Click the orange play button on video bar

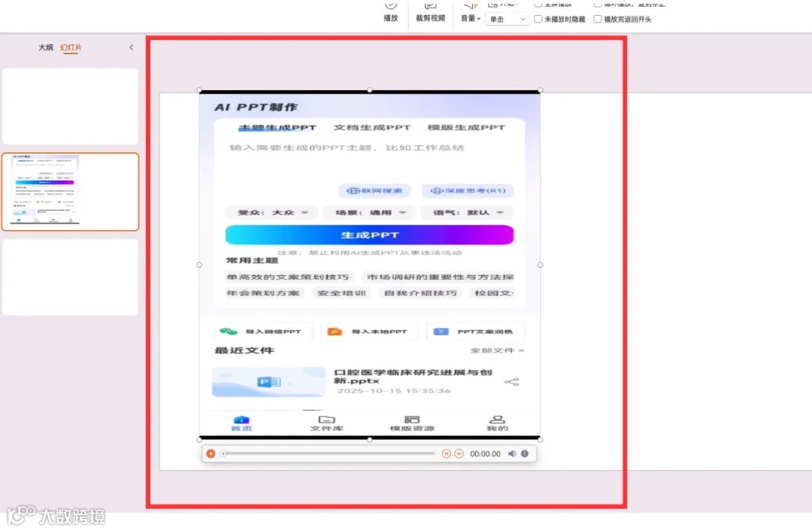[211, 454]
